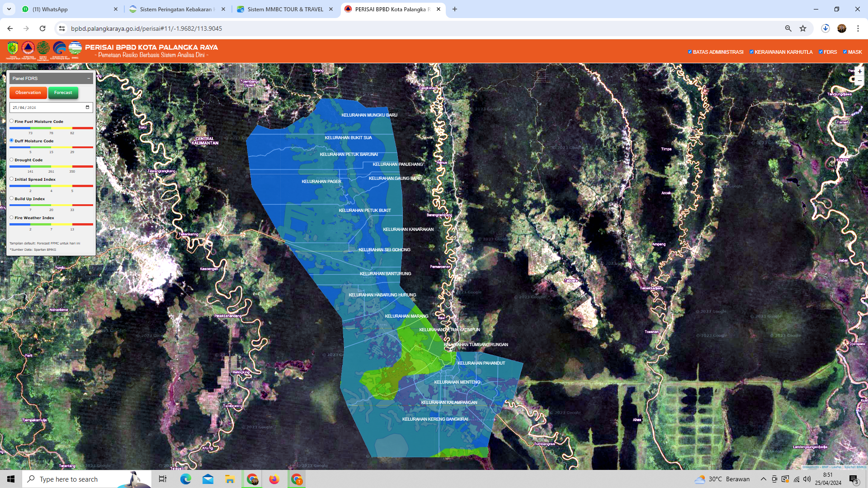The width and height of the screenshot is (868, 488).
Task: Click the taskbar search box
Action: pyautogui.click(x=87, y=479)
